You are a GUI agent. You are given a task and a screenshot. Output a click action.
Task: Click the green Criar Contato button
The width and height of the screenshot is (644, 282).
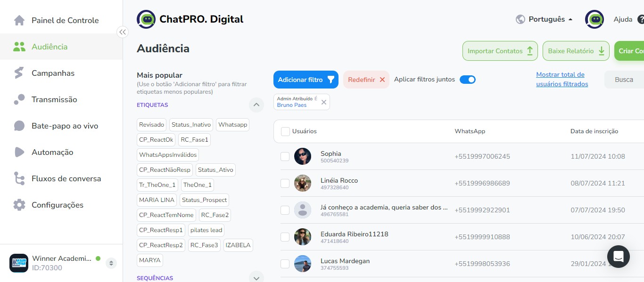pyautogui.click(x=629, y=51)
